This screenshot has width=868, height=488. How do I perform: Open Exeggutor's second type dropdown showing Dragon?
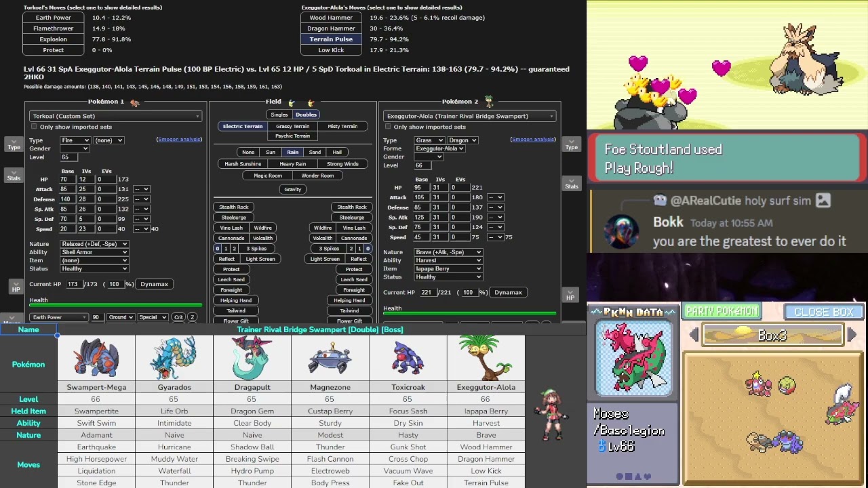point(463,140)
